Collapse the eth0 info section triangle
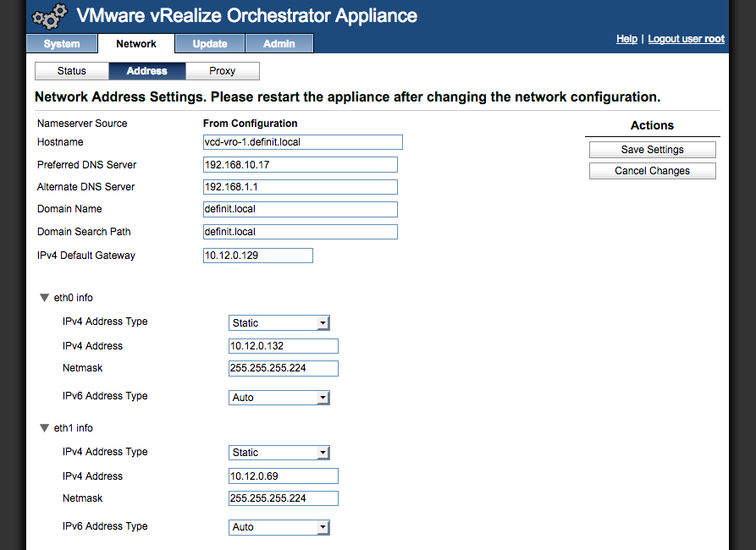Viewport: 756px width, 550px height. [44, 298]
